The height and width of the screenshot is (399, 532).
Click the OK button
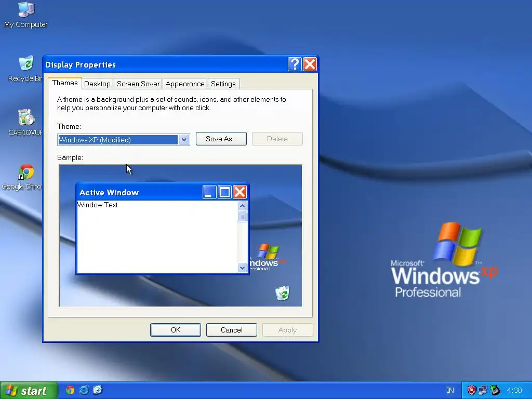point(176,330)
